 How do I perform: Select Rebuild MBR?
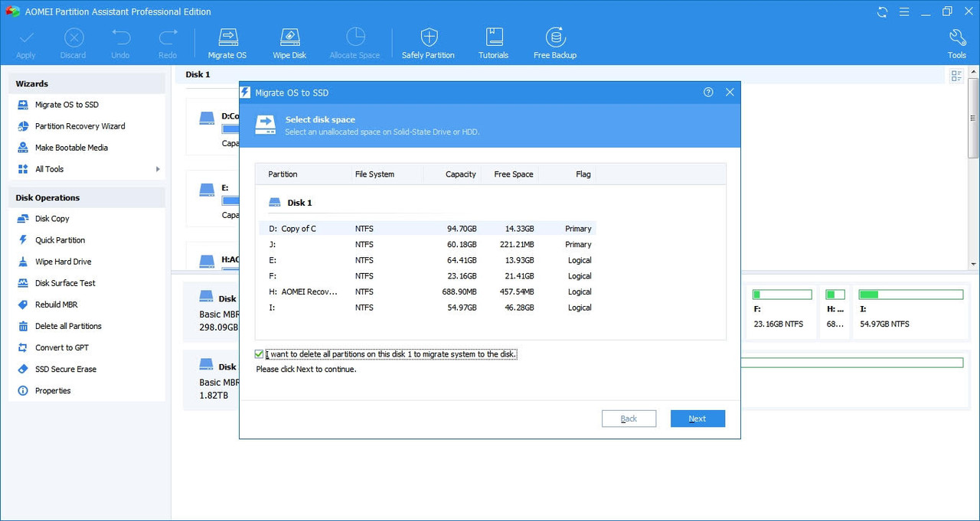tap(56, 304)
